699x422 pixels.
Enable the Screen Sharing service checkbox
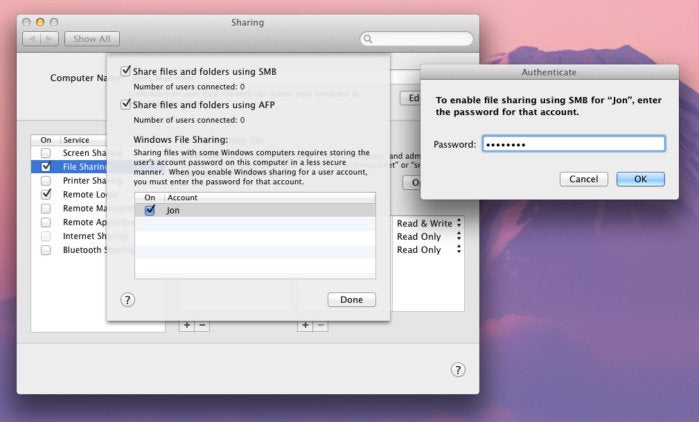click(x=45, y=153)
